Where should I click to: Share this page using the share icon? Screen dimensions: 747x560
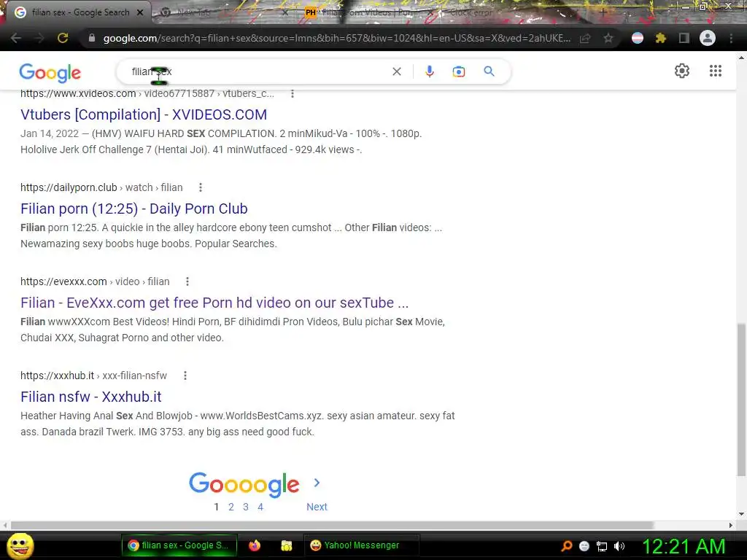(x=585, y=38)
